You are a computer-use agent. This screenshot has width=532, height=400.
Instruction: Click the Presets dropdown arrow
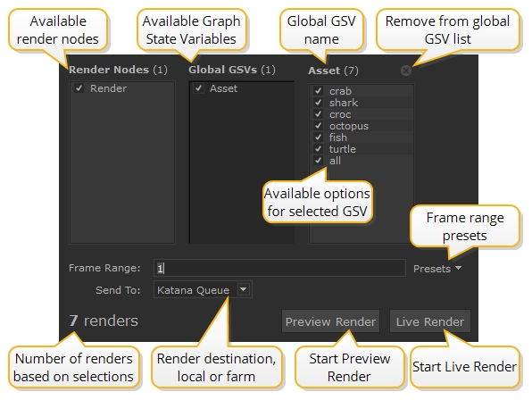(459, 268)
